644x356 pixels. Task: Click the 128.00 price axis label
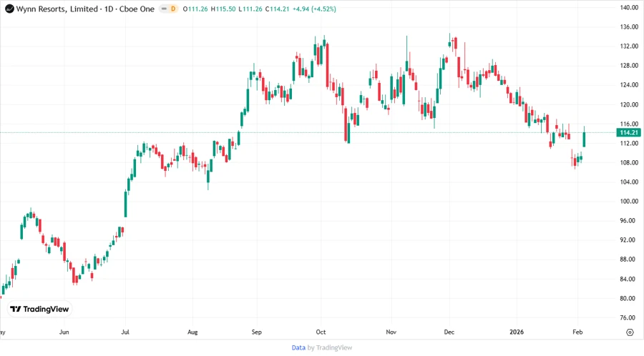click(629, 66)
